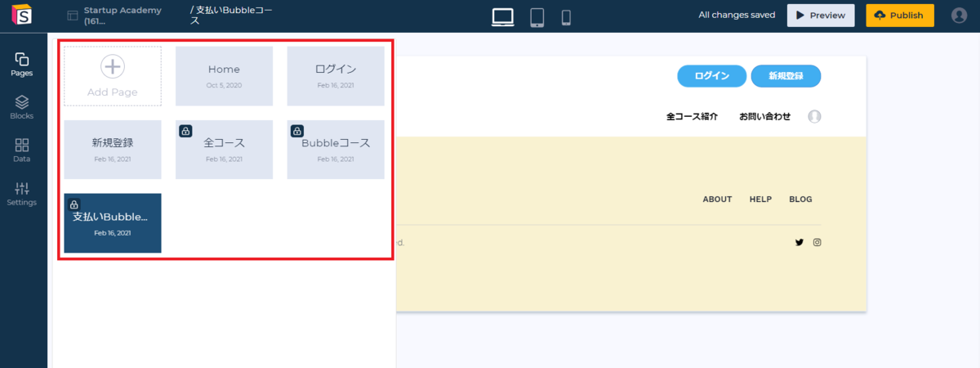This screenshot has width=980, height=368.
Task: Open the Data sidebar panel
Action: 22,150
